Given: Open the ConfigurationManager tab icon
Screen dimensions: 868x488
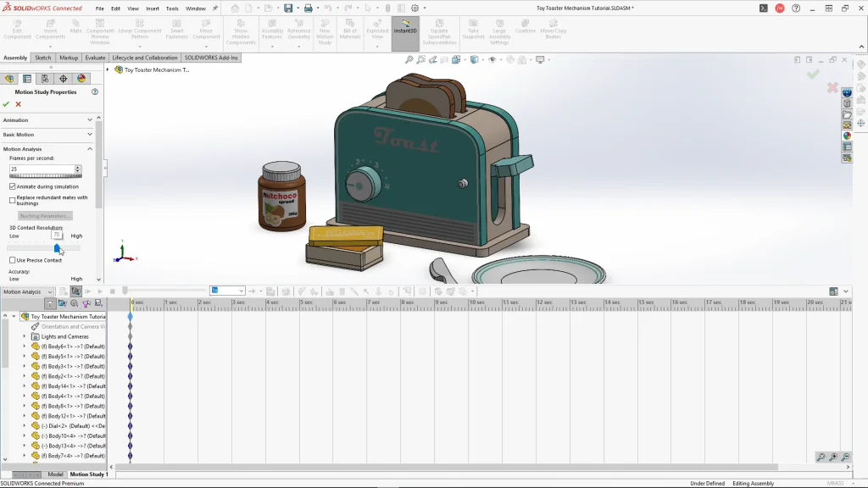Looking at the screenshot, I should [45, 79].
